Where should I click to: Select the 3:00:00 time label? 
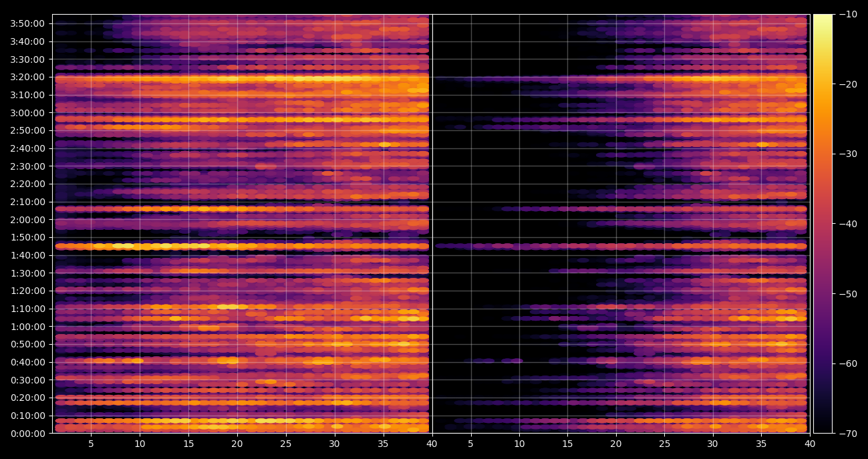28,112
